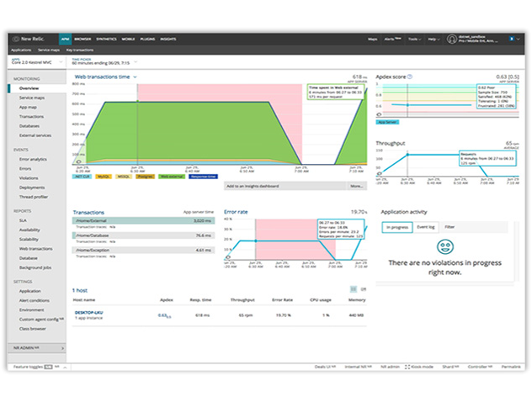The width and height of the screenshot is (532, 402).
Task: Toggle Response time legend series
Action: coord(203,177)
